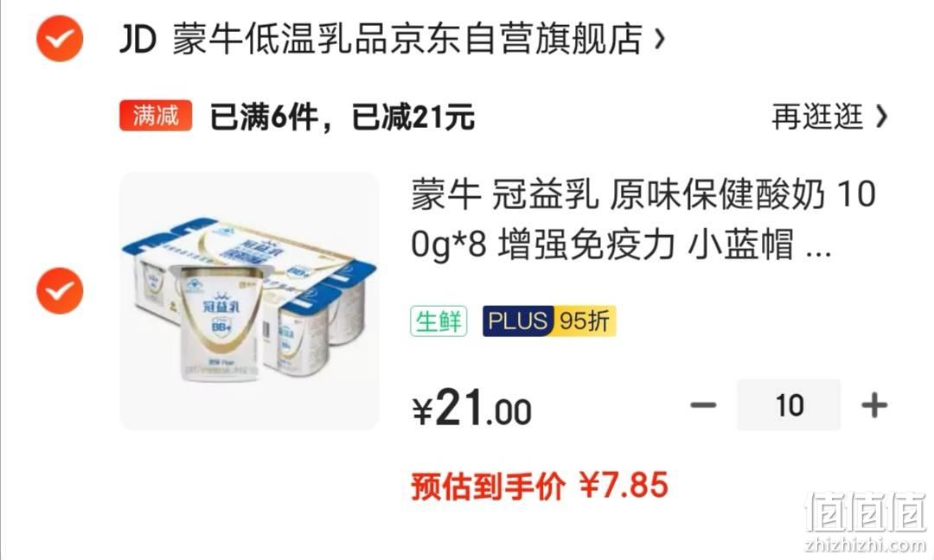Increase quantity with the plus button
The width and height of the screenshot is (934, 560).
tap(873, 405)
